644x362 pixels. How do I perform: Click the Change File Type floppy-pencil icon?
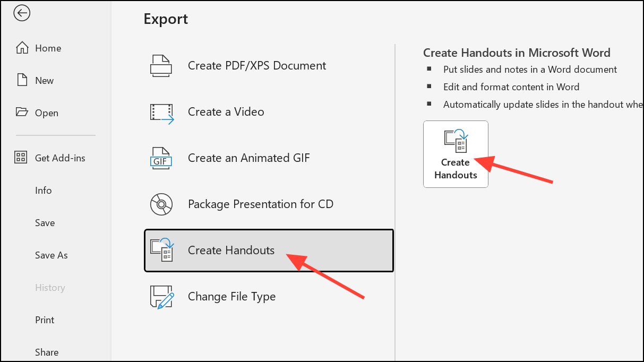click(162, 297)
